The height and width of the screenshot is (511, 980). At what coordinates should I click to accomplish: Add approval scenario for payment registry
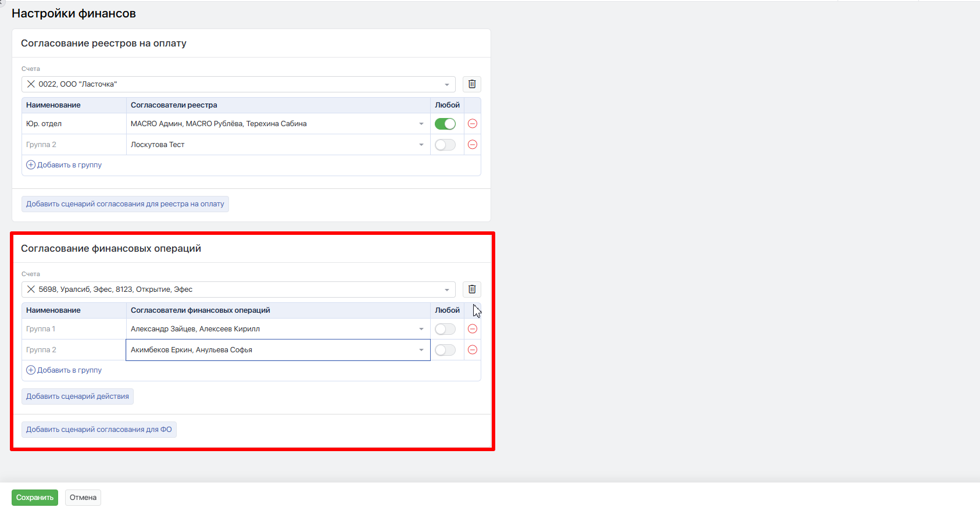point(125,204)
